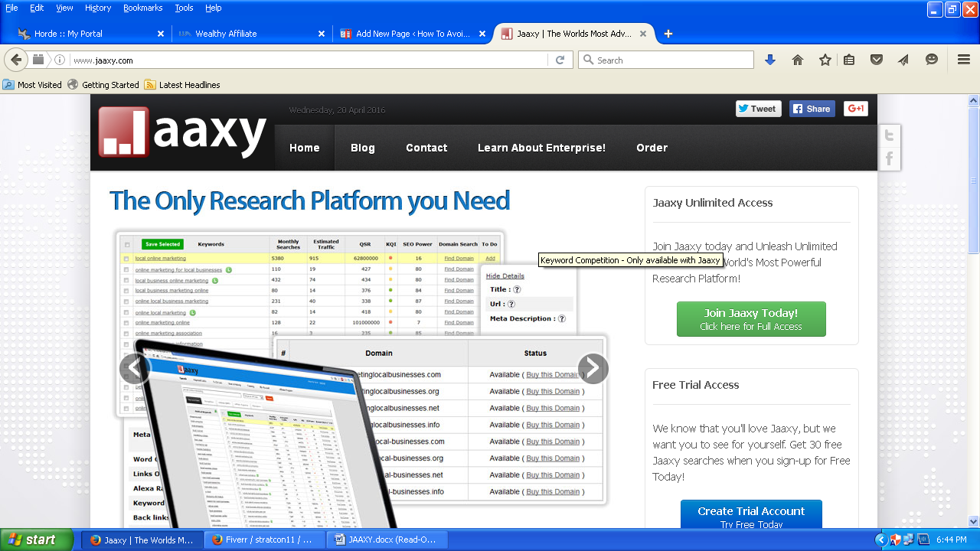Open the View menu
The image size is (980, 551).
[64, 8]
